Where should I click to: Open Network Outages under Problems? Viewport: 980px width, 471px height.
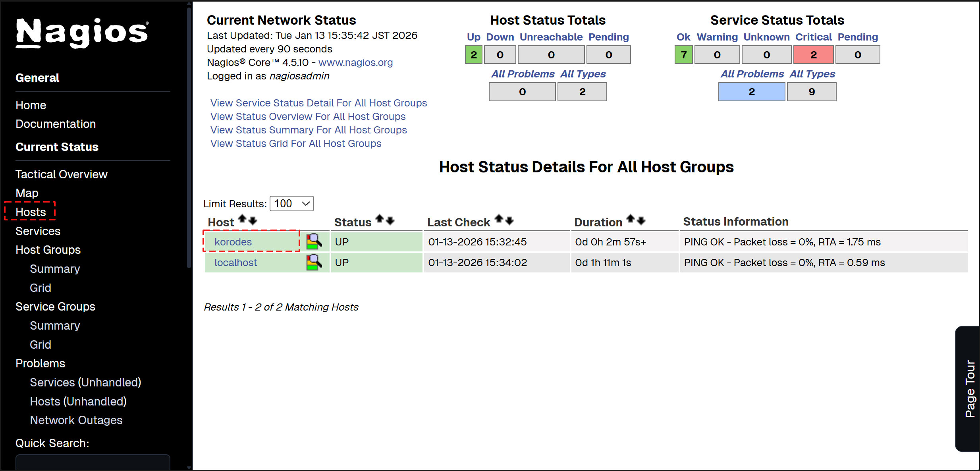[x=76, y=420]
